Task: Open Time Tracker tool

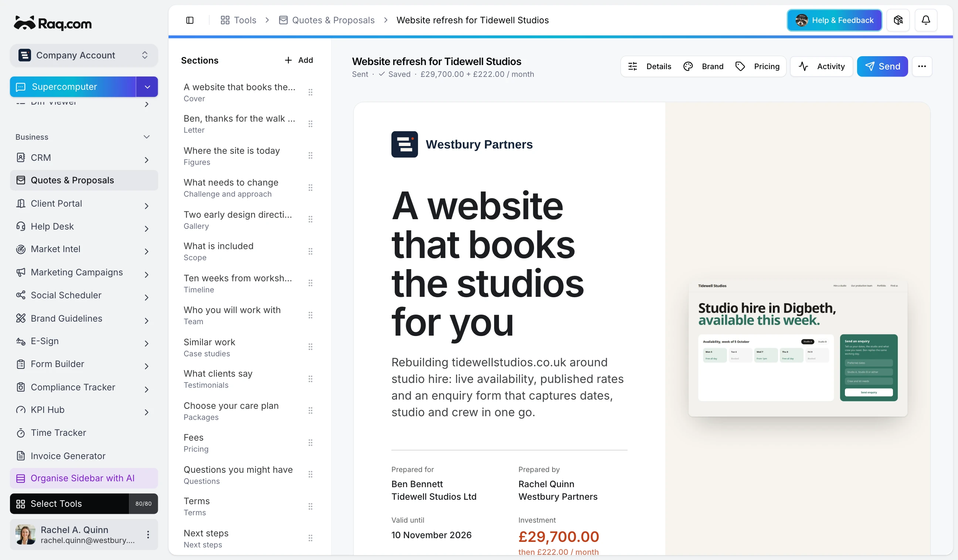Action: 84,432
